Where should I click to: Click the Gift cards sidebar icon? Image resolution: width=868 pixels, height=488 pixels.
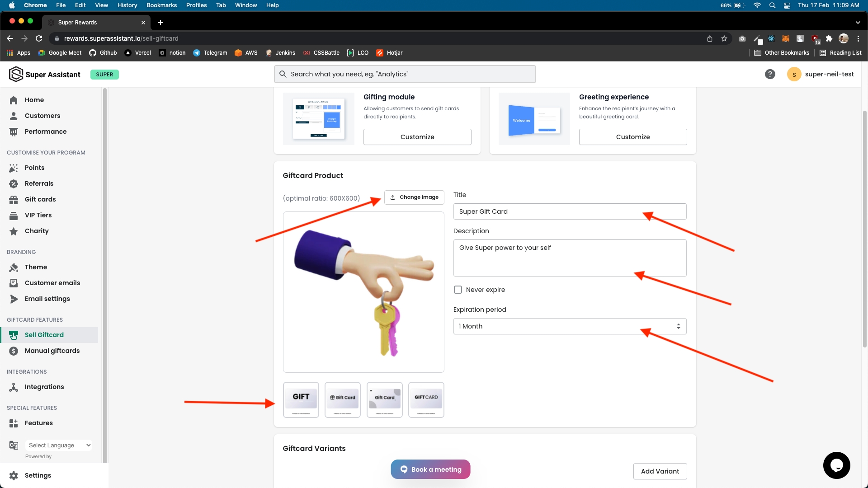pyautogui.click(x=14, y=199)
